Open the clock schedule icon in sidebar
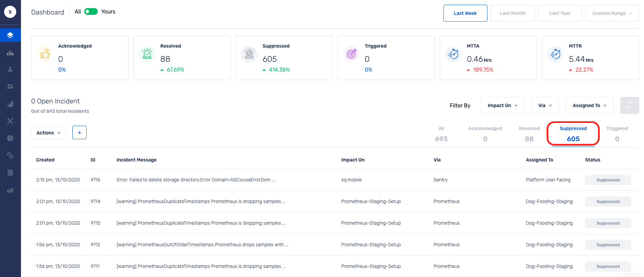The height and width of the screenshot is (277, 644). pos(10,138)
